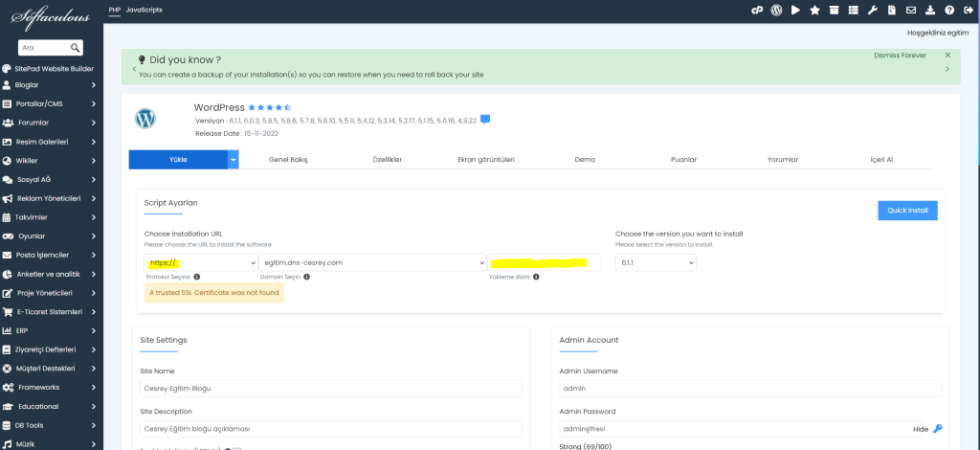Click the Ara search box in sidebar
Viewport: 980px width, 450px height.
[44, 48]
